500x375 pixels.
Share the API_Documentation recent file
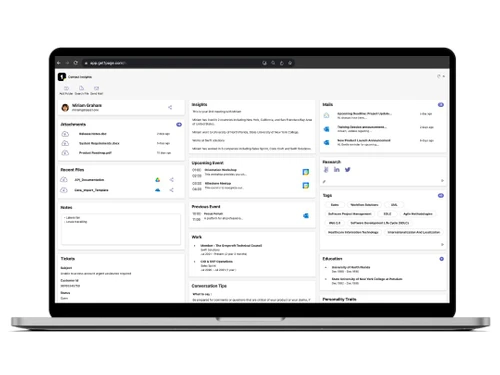[x=171, y=180]
